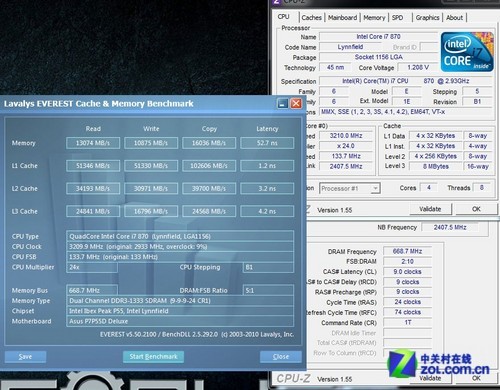The height and width of the screenshot is (390, 500).
Task: Save the EVEREST benchmark results
Action: pyautogui.click(x=25, y=357)
